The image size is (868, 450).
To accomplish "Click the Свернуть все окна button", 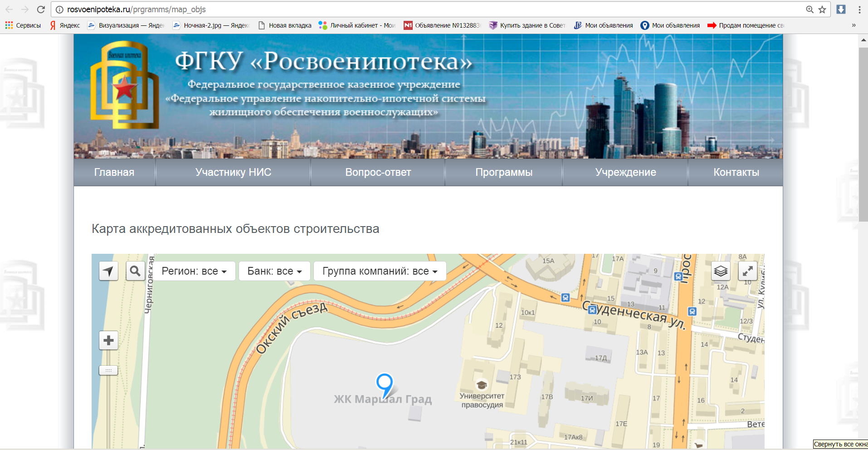I will [840, 444].
